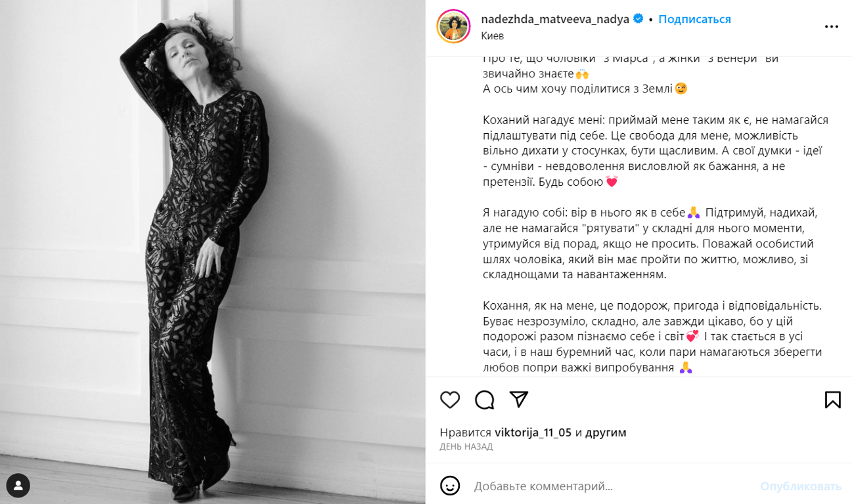The width and height of the screenshot is (852, 504).
Task: Click the blue verified badge beside username
Action: [638, 19]
